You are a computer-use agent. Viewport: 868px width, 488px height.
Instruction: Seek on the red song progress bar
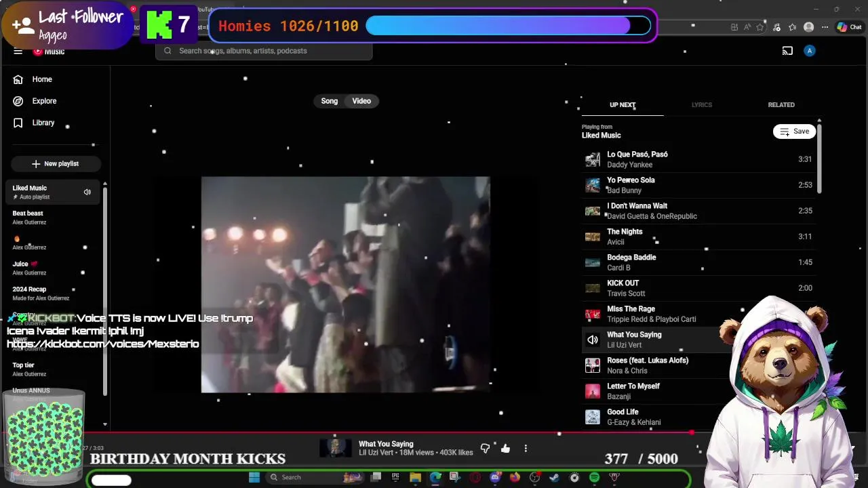pyautogui.click(x=346, y=432)
